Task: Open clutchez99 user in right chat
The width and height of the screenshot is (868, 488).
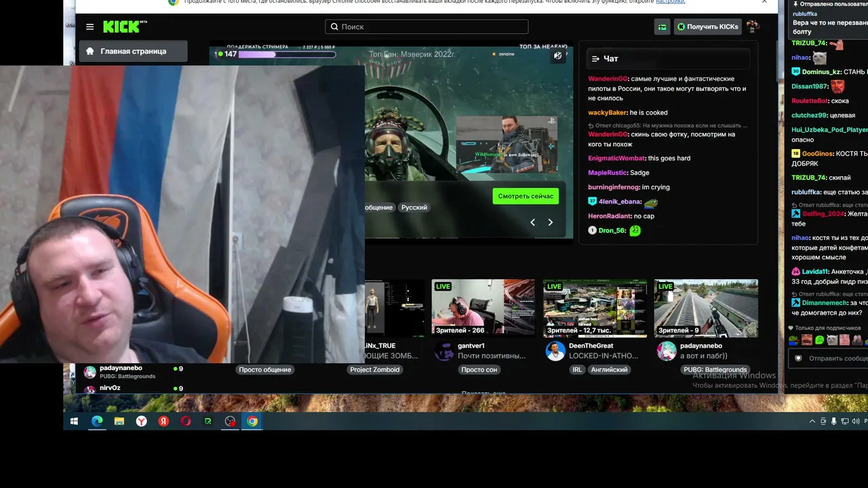Action: (x=809, y=116)
